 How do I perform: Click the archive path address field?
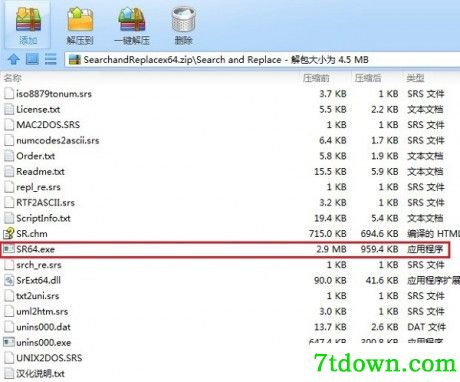(x=262, y=60)
